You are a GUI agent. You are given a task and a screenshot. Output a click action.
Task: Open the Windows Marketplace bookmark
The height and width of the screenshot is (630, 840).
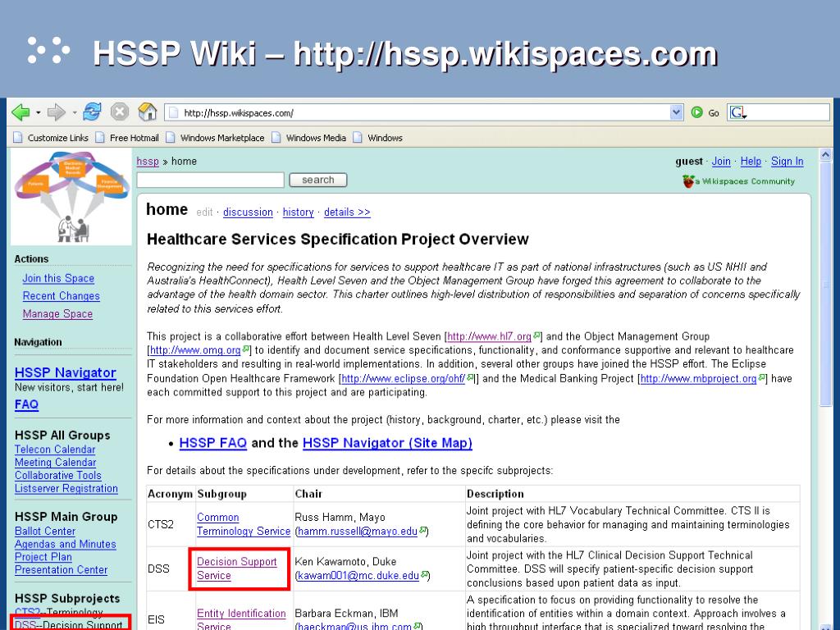[x=216, y=138]
